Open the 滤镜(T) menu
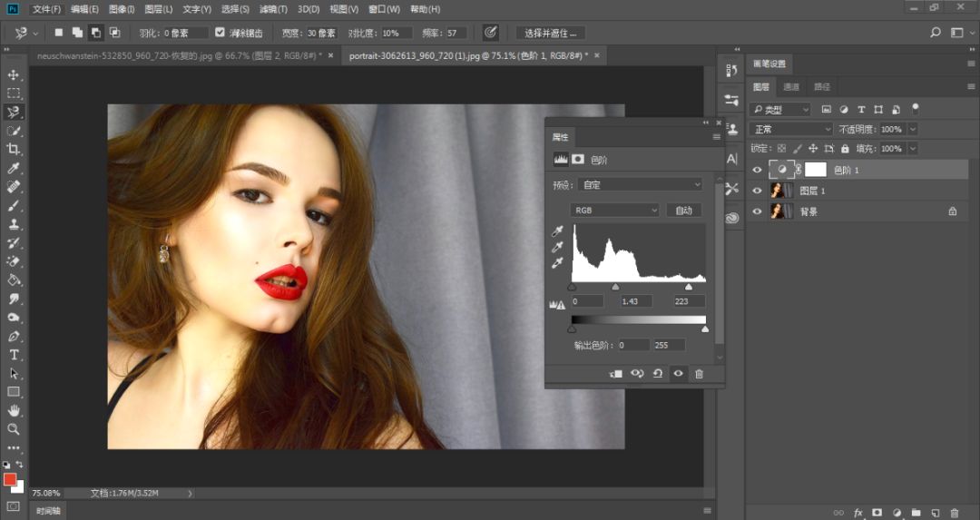This screenshot has width=980, height=520. pos(273,9)
